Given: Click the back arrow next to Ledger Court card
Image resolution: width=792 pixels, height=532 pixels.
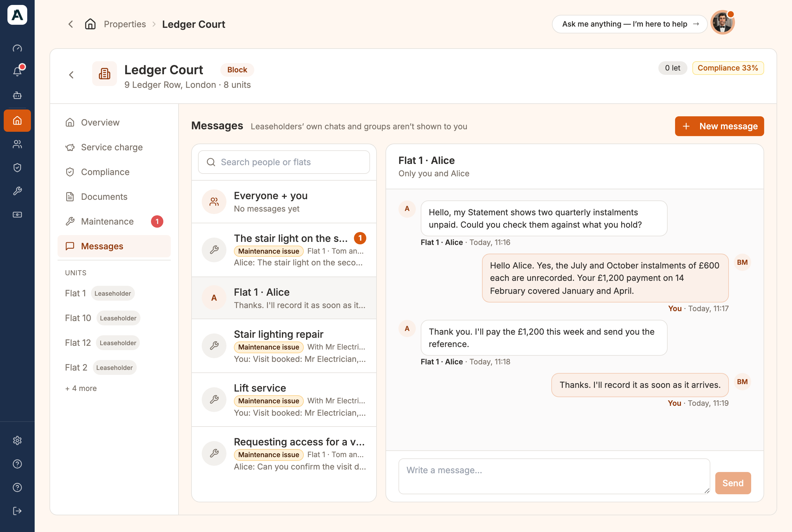Looking at the screenshot, I should pyautogui.click(x=71, y=75).
